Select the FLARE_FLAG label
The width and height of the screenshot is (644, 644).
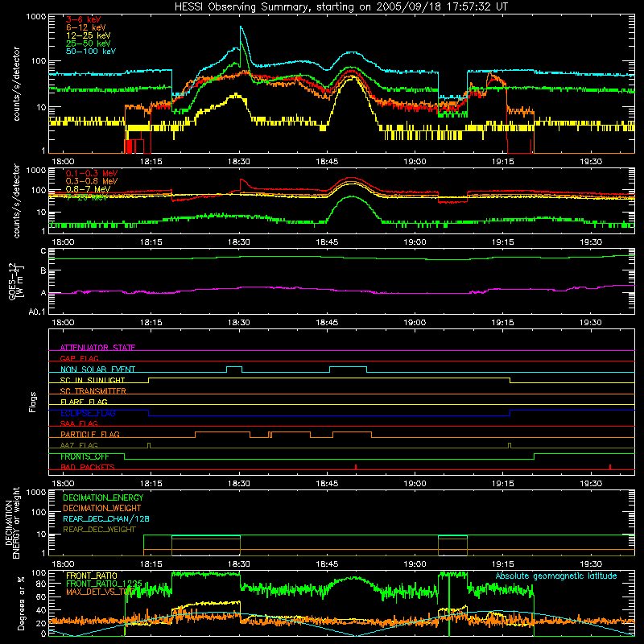84,402
